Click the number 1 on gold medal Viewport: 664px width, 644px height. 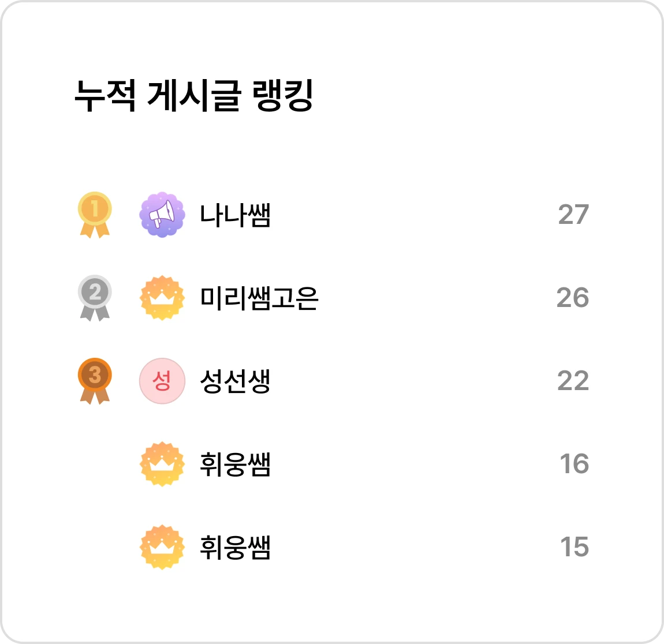95,208
